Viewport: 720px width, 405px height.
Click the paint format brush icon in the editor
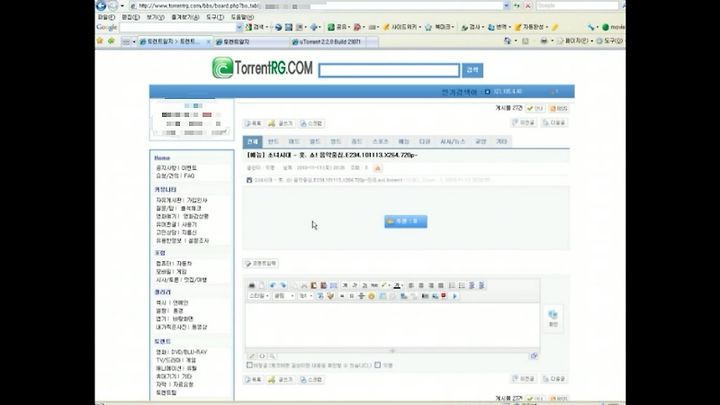(x=331, y=296)
